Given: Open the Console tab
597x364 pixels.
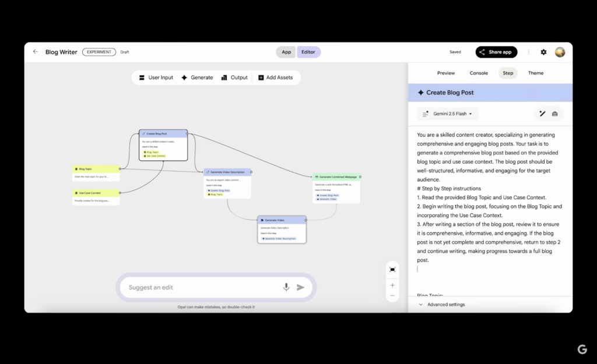Looking at the screenshot, I should click(x=479, y=73).
